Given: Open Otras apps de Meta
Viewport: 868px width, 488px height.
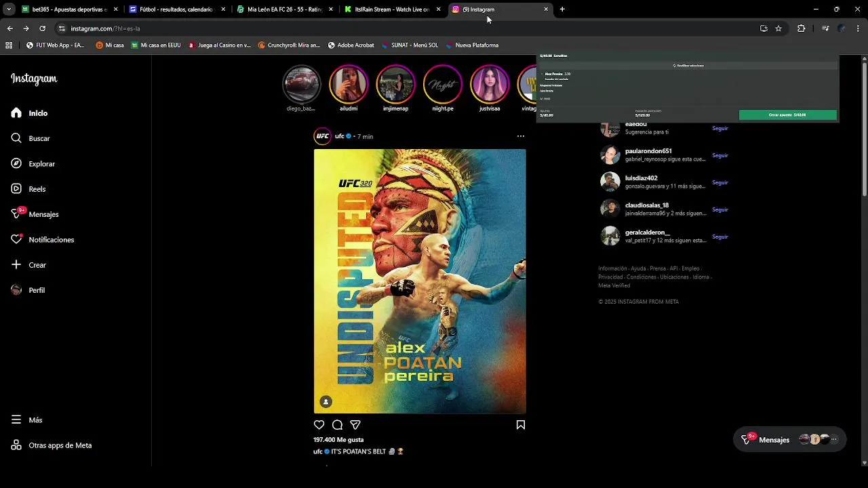Looking at the screenshot, I should click(52, 445).
